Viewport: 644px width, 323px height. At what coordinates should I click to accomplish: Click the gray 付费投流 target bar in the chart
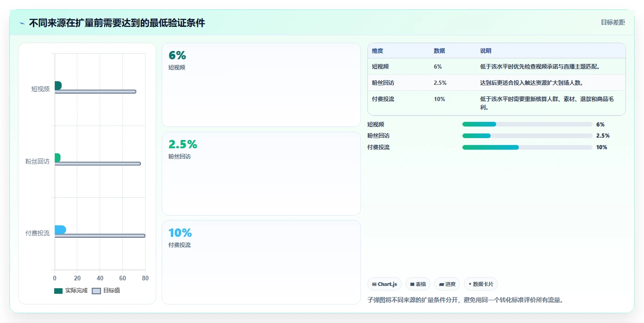pyautogui.click(x=100, y=236)
